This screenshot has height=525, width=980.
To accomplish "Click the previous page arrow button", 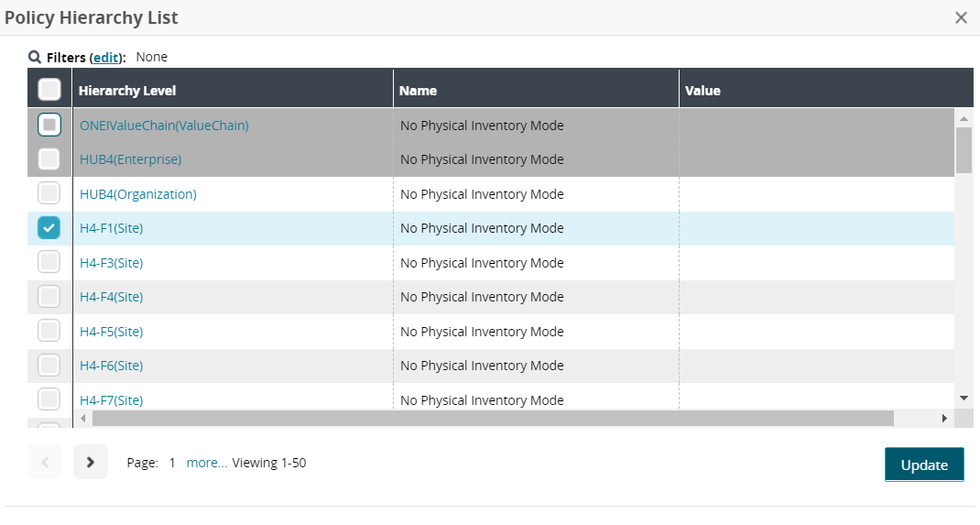I will (x=45, y=462).
